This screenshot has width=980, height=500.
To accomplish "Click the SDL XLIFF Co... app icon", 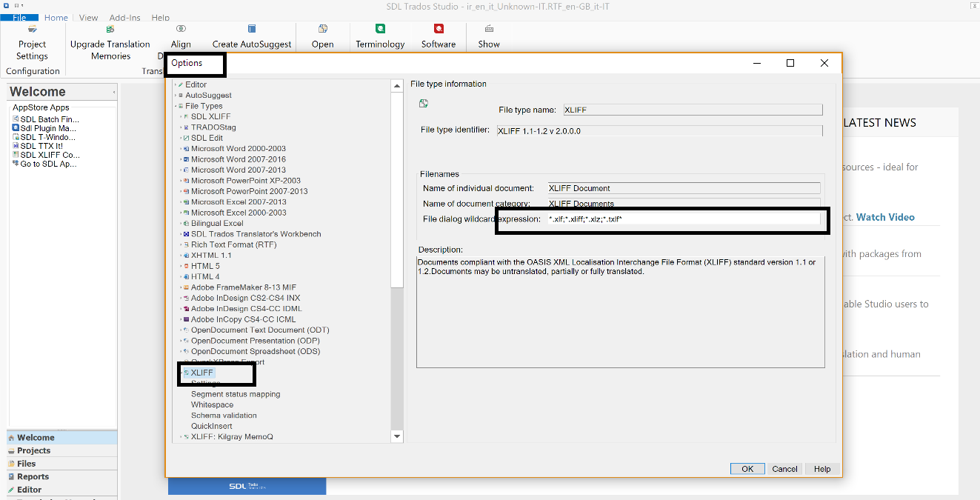I will (x=16, y=155).
